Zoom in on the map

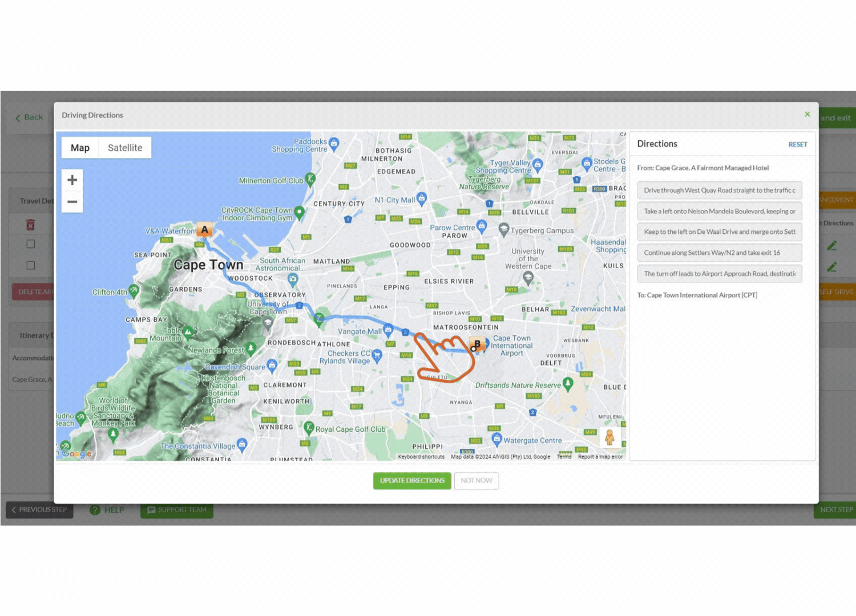click(72, 180)
